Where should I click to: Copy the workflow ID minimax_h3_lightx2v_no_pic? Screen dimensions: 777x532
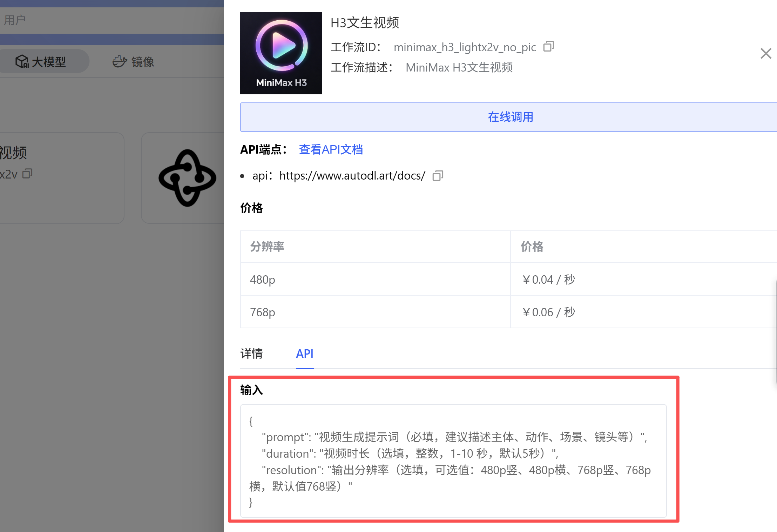548,47
